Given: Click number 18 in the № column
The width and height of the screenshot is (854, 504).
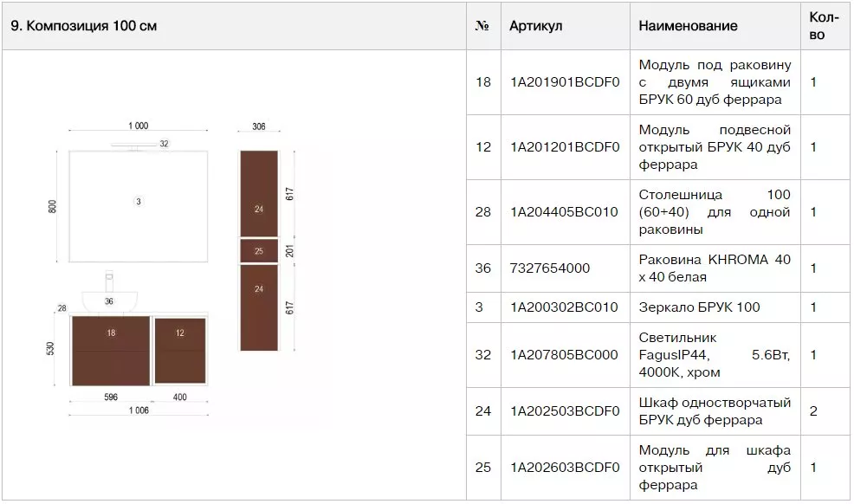Looking at the screenshot, I should [x=482, y=82].
